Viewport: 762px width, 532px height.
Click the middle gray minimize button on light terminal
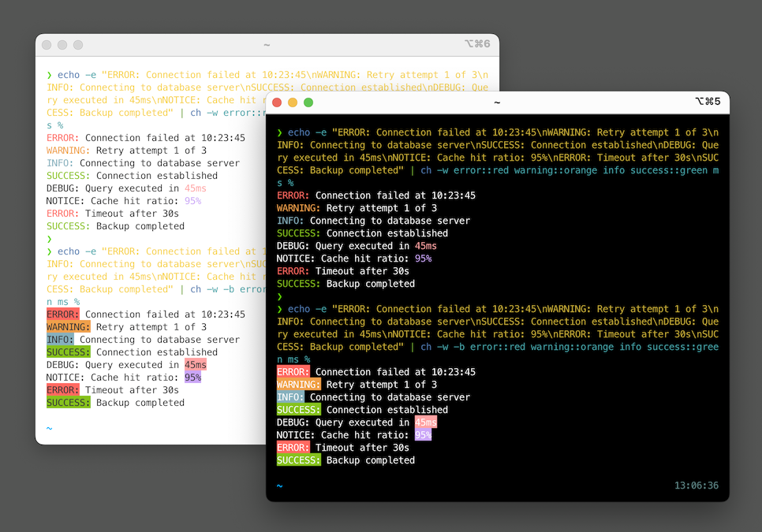62,45
